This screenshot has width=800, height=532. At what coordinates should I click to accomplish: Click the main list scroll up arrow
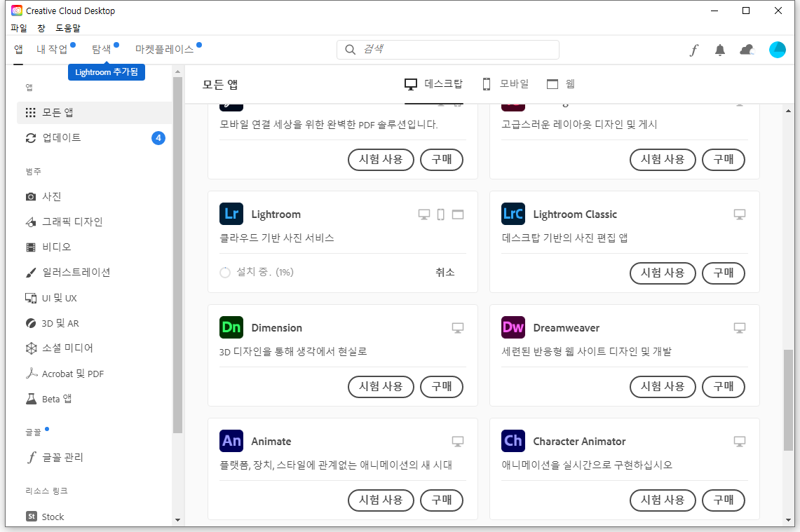788,111
